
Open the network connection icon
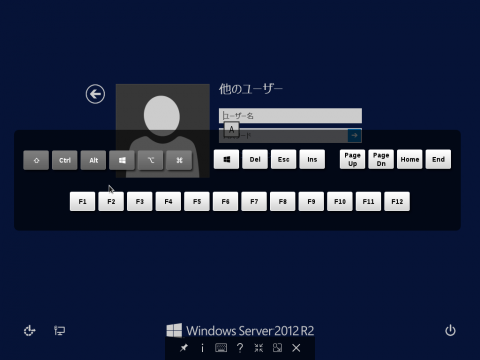[x=60, y=331]
